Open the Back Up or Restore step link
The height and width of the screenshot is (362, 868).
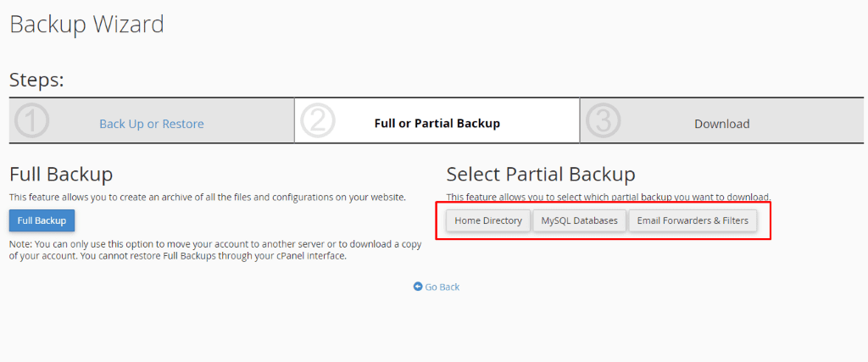151,124
